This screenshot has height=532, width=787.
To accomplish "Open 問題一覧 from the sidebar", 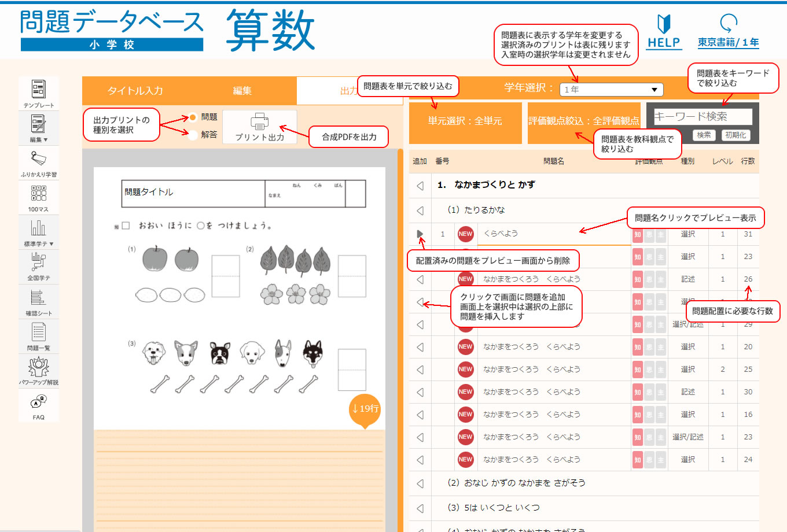I will click(x=39, y=336).
